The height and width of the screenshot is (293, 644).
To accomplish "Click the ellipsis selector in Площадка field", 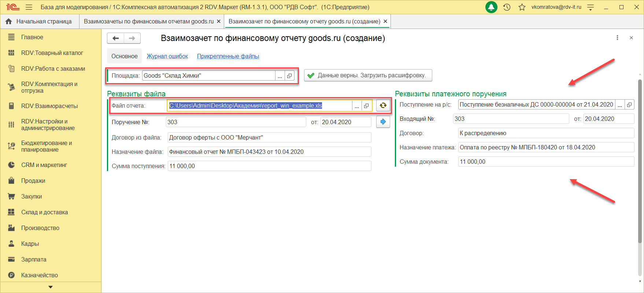I will click(280, 76).
